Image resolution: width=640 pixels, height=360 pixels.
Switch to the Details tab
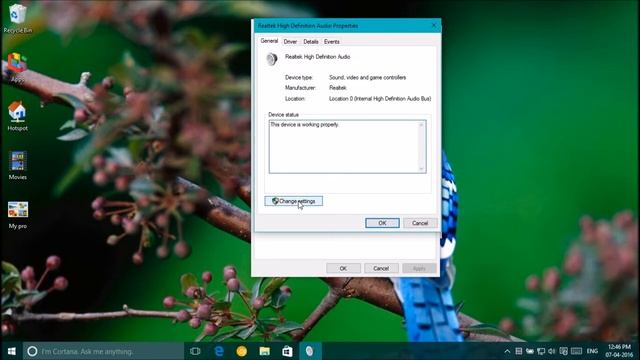[x=311, y=42]
